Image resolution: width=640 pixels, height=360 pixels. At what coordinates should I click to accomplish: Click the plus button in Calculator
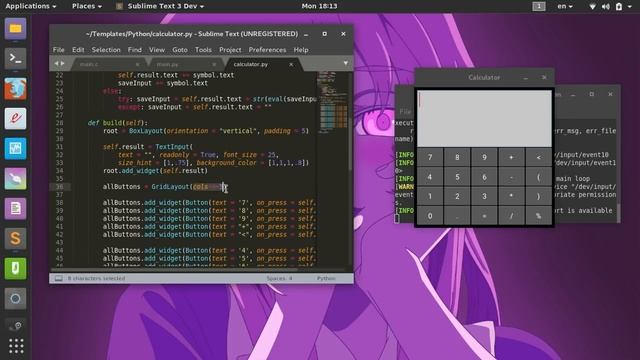coord(511,157)
